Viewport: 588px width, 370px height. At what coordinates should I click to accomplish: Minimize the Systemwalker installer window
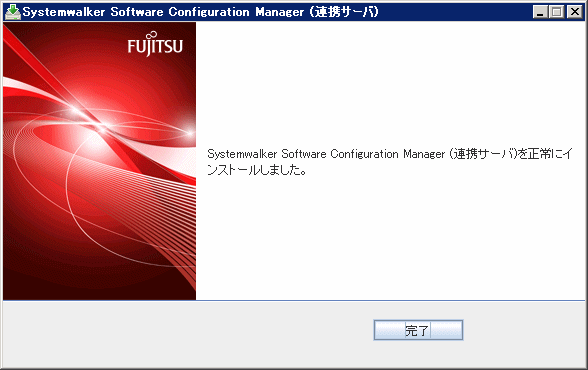[x=540, y=12]
